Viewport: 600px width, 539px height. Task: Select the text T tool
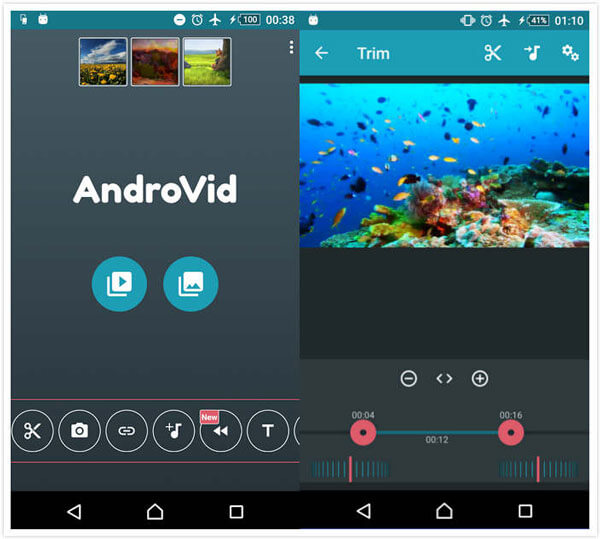click(267, 431)
